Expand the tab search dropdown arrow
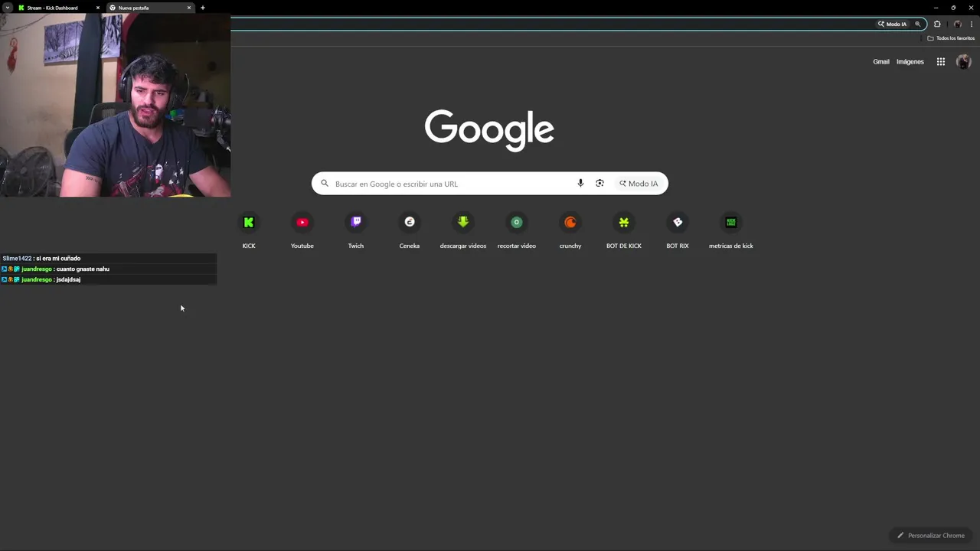980x551 pixels. (x=7, y=8)
